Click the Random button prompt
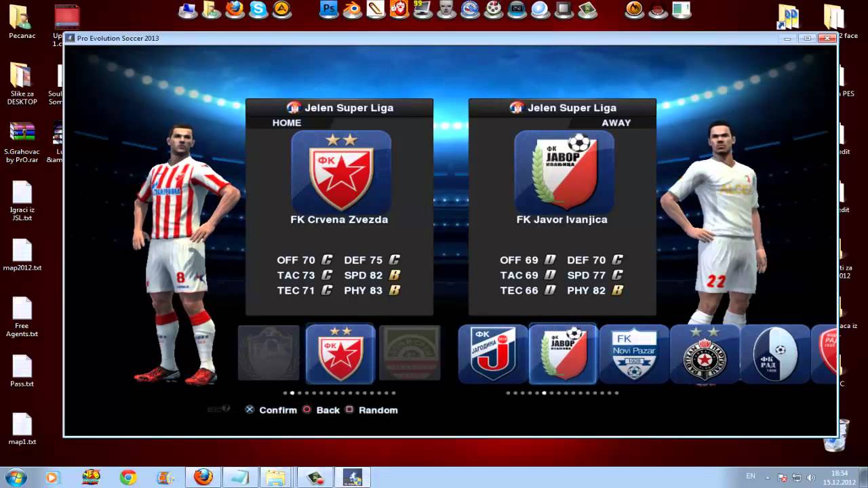Screen dimensions: 868x488 coord(372,410)
